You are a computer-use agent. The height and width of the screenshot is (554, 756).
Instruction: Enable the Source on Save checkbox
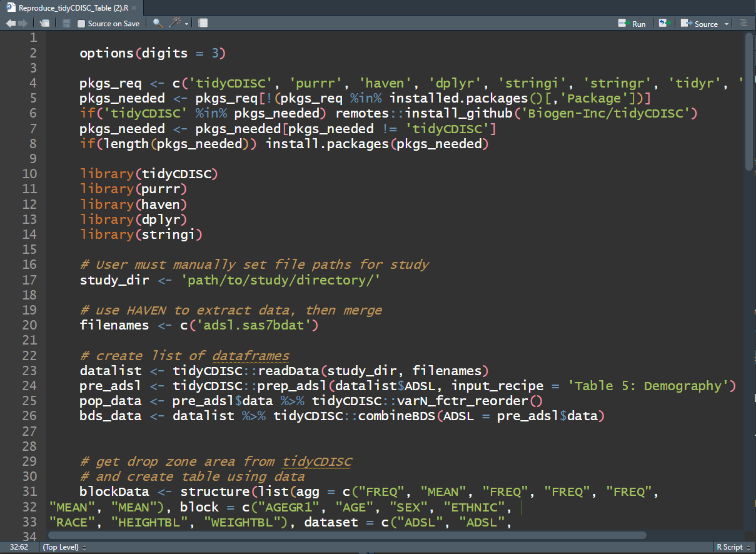pyautogui.click(x=81, y=24)
